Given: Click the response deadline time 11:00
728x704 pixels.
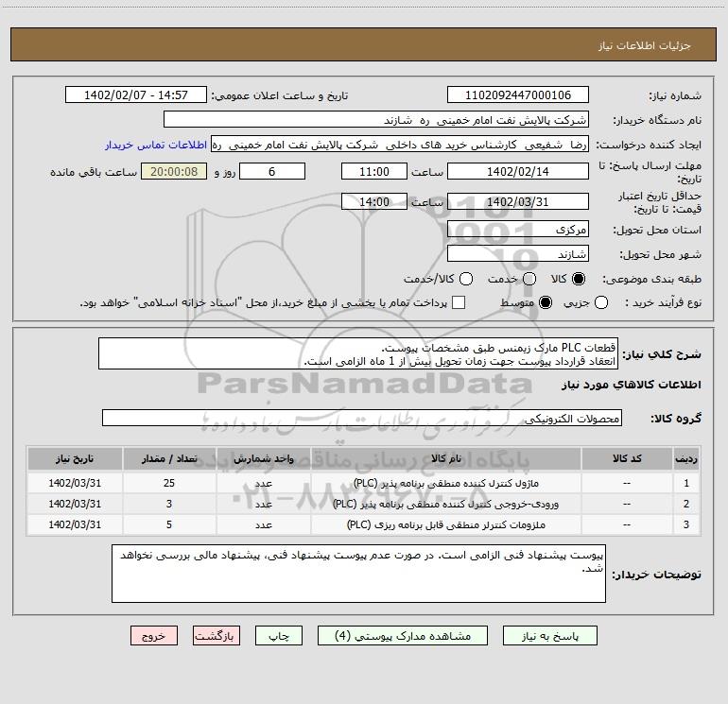Looking at the screenshot, I should pyautogui.click(x=374, y=171).
